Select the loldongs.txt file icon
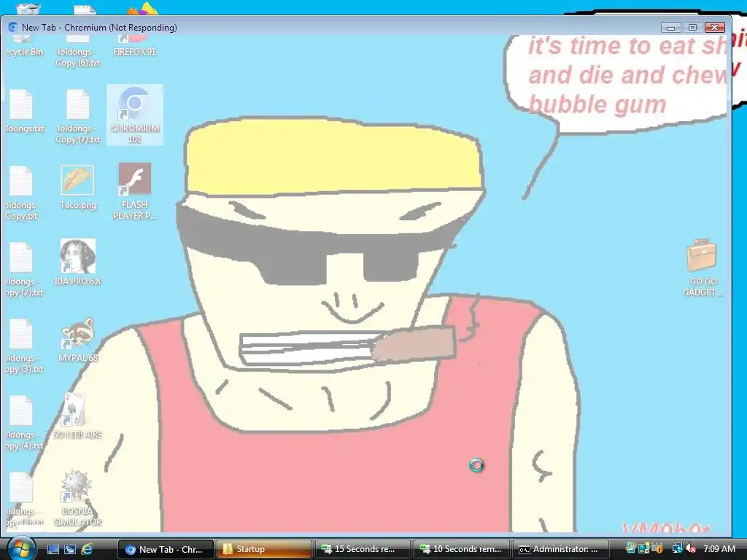747x560 pixels. pos(23,111)
